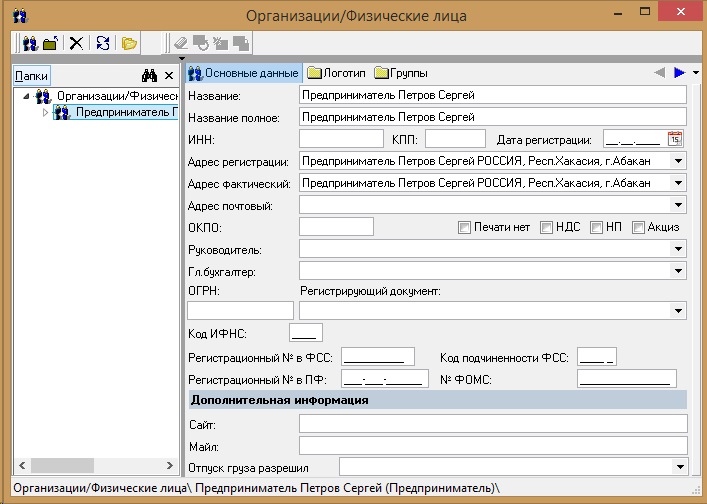Click Код подчиненности ФСС field
707x504 pixels.
(597, 357)
